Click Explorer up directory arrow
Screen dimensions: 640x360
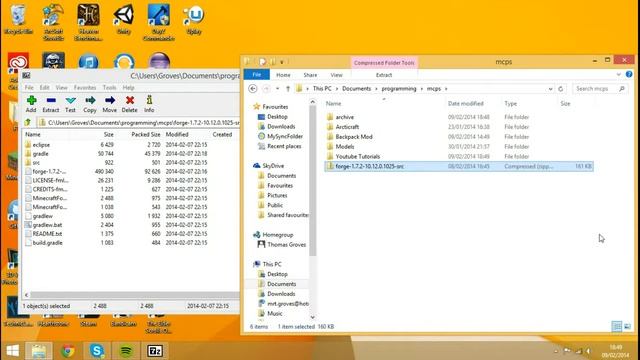click(288, 89)
